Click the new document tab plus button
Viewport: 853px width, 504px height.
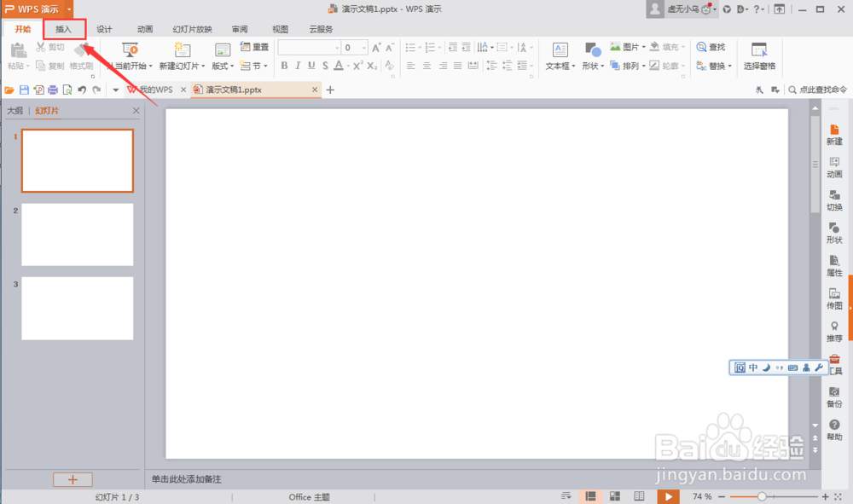pos(330,90)
